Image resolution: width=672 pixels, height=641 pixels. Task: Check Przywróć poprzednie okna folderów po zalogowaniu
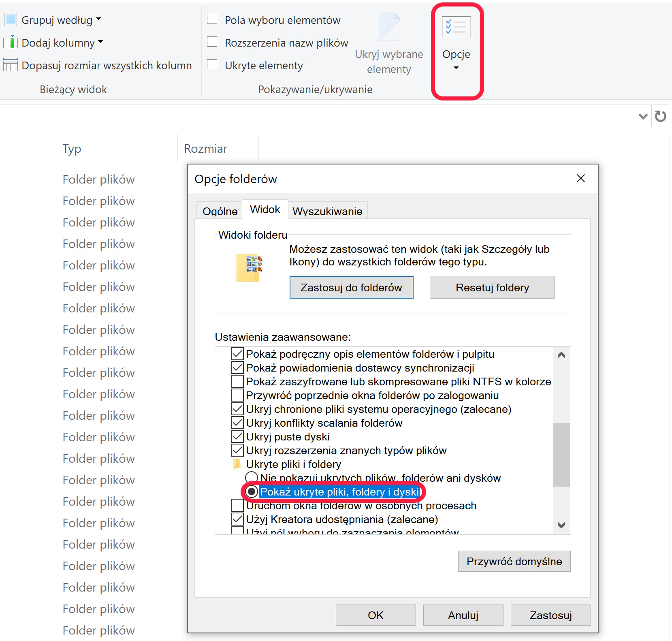(237, 395)
